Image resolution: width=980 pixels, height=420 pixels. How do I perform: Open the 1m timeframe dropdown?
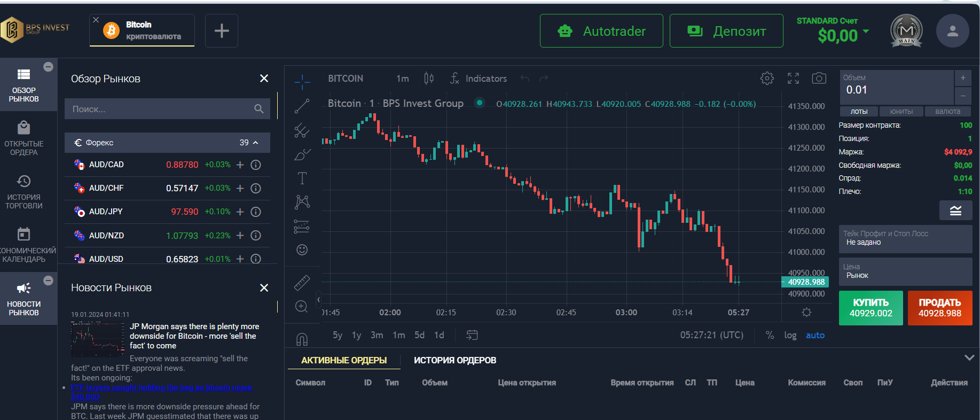[x=403, y=79]
